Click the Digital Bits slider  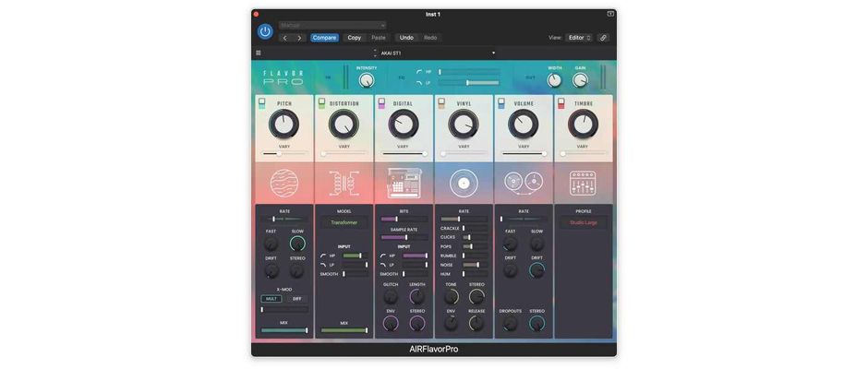[404, 219]
